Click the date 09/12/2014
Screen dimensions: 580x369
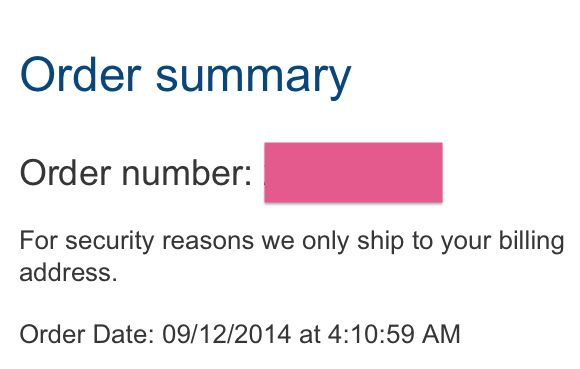coord(226,335)
